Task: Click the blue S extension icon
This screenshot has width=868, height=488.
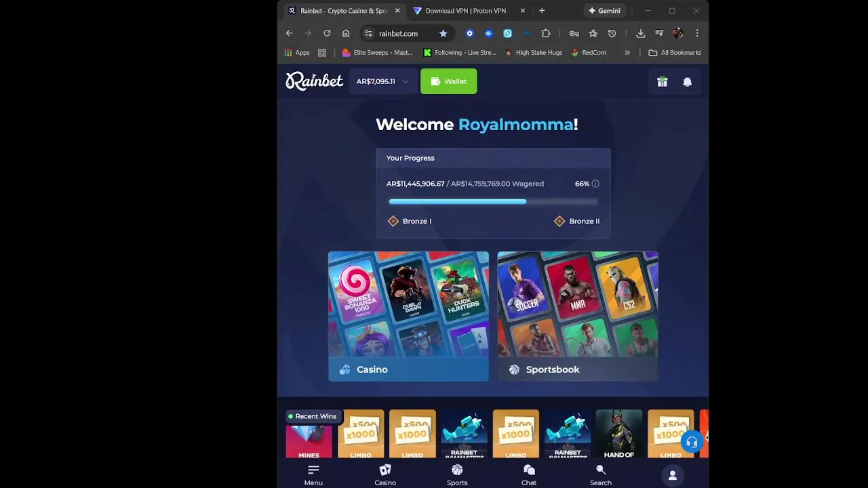Action: pyautogui.click(x=488, y=33)
